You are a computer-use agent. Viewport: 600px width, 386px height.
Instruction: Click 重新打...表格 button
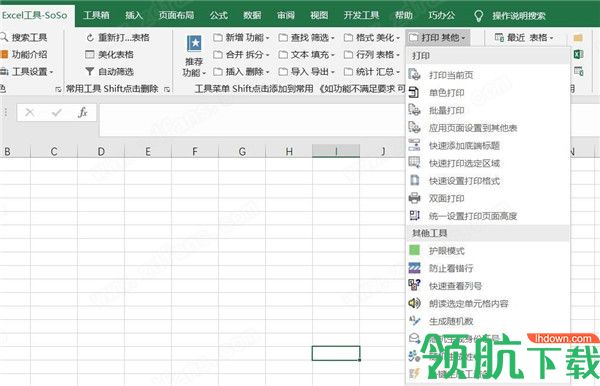click(118, 37)
